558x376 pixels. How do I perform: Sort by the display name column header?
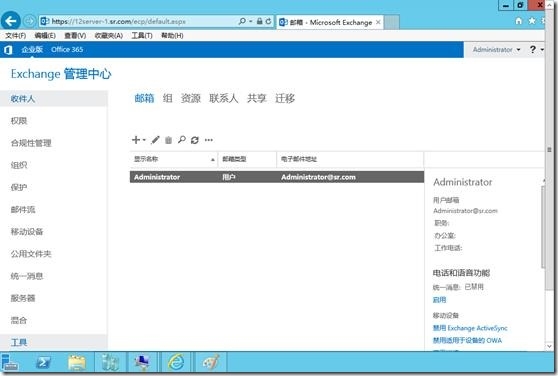tap(174, 159)
